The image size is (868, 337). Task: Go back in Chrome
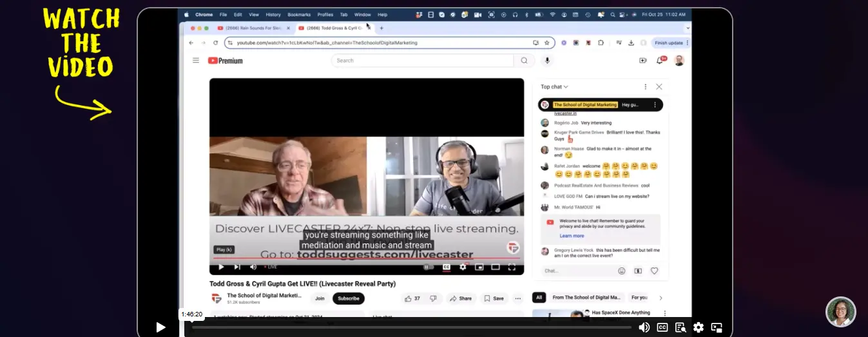pyautogui.click(x=191, y=43)
